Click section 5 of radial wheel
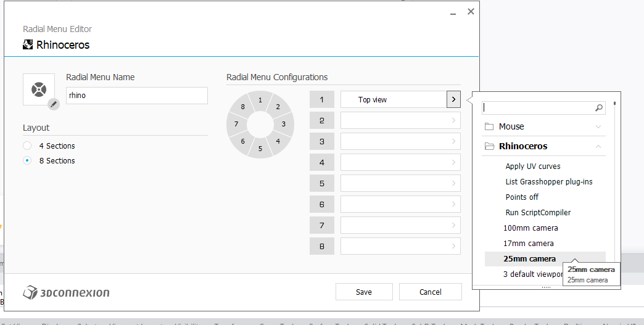644x325 pixels. (260, 148)
